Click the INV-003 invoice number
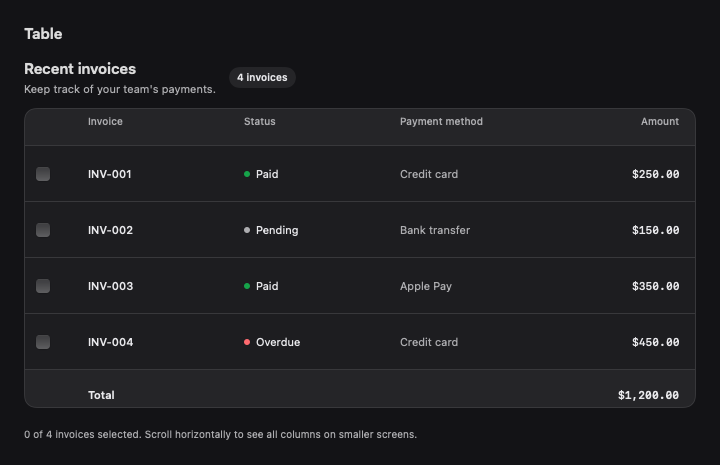The image size is (720, 465). [110, 286]
